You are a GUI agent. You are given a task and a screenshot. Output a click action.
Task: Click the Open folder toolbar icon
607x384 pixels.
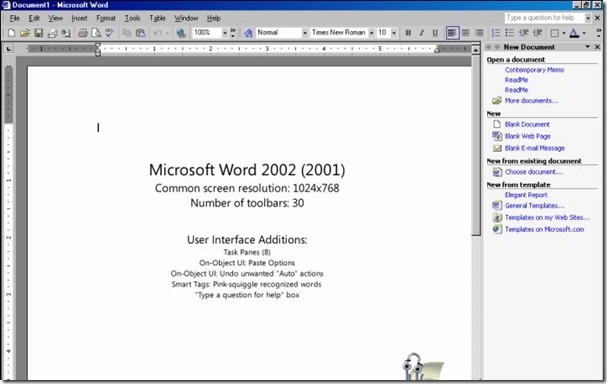click(25, 33)
